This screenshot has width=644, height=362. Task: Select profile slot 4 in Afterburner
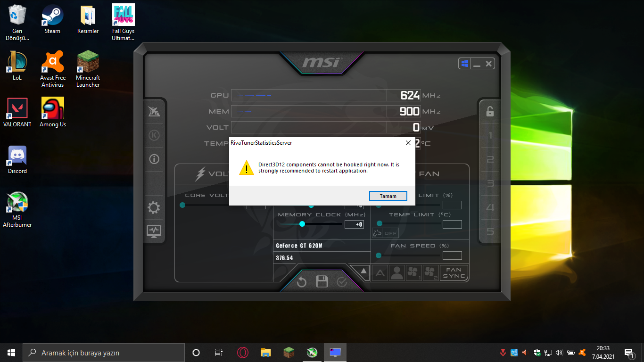point(490,208)
